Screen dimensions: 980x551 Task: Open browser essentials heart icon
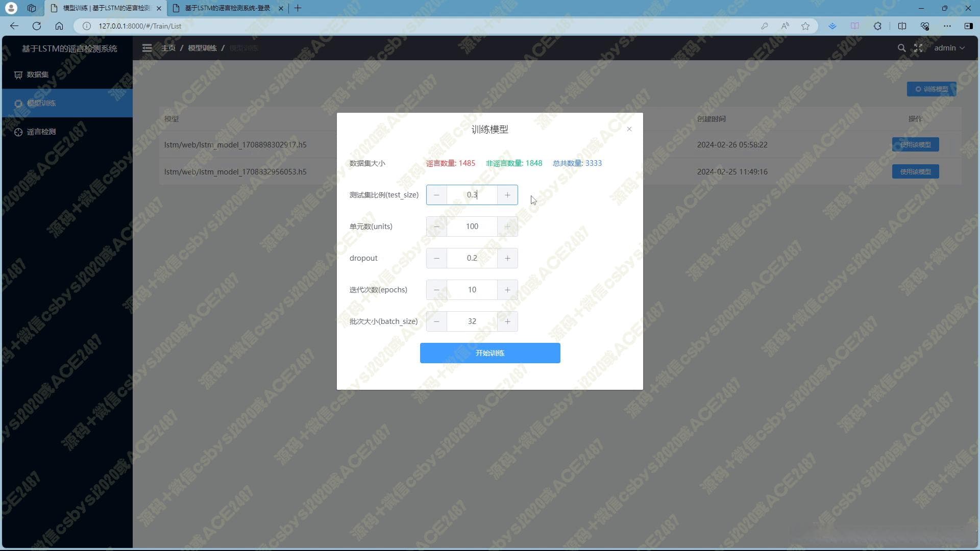point(924,26)
